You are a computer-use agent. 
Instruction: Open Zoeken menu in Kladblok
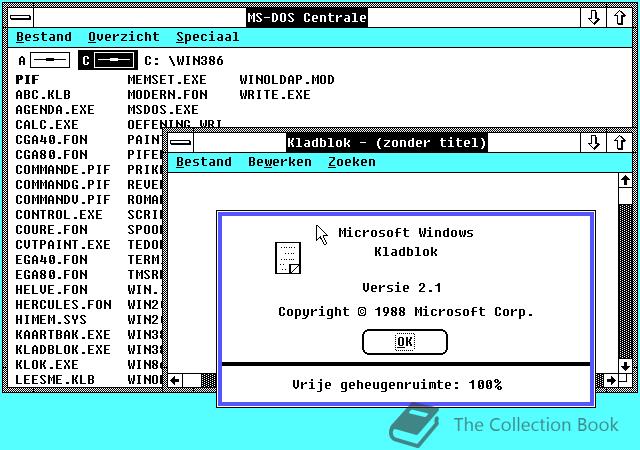[x=351, y=162]
